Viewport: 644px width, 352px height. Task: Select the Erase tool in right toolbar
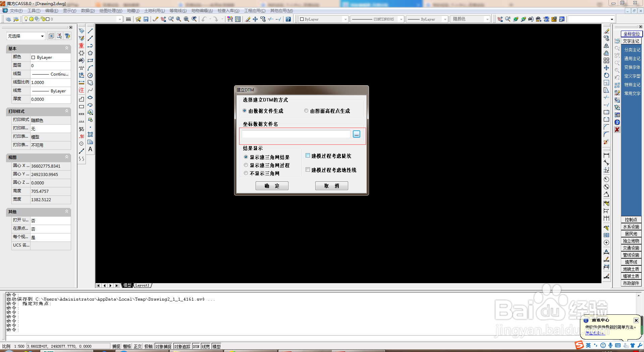click(606, 31)
